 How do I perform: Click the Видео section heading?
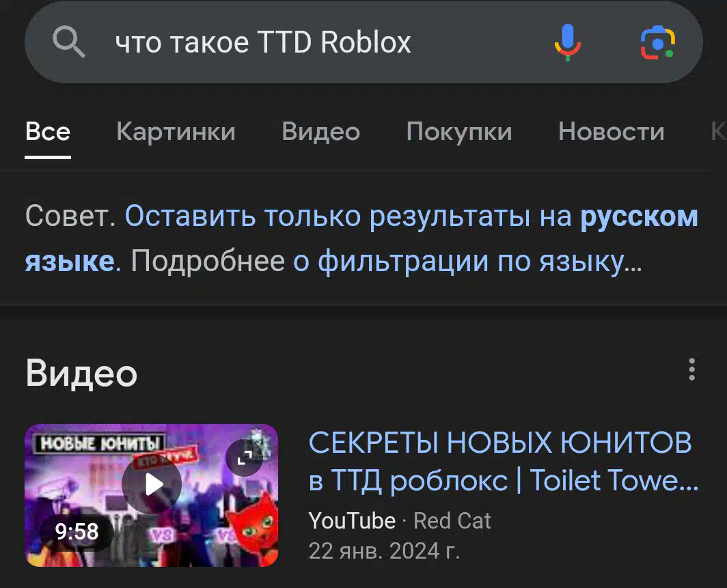(81, 374)
